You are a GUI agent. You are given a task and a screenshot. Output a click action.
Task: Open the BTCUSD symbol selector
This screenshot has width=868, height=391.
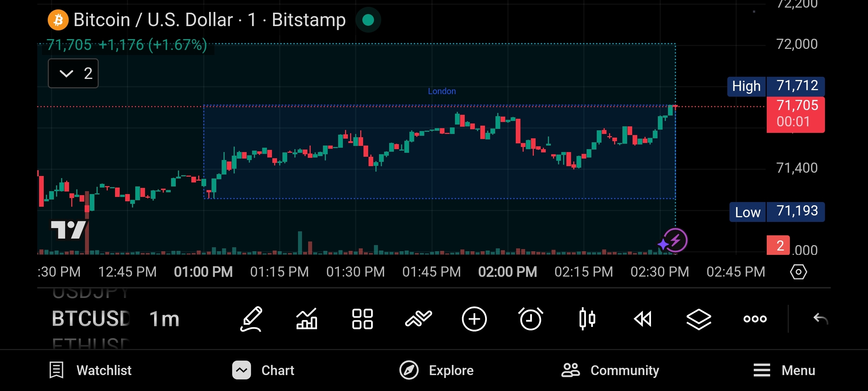pyautogui.click(x=91, y=319)
